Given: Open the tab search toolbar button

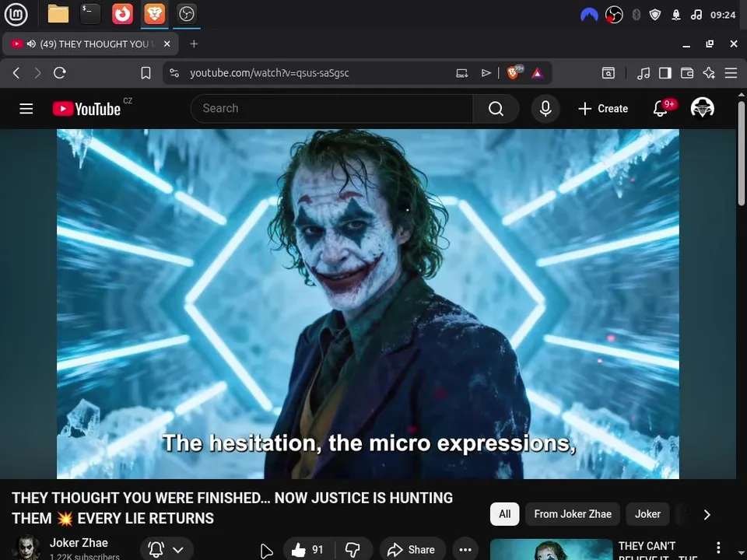Looking at the screenshot, I should click(x=608, y=73).
